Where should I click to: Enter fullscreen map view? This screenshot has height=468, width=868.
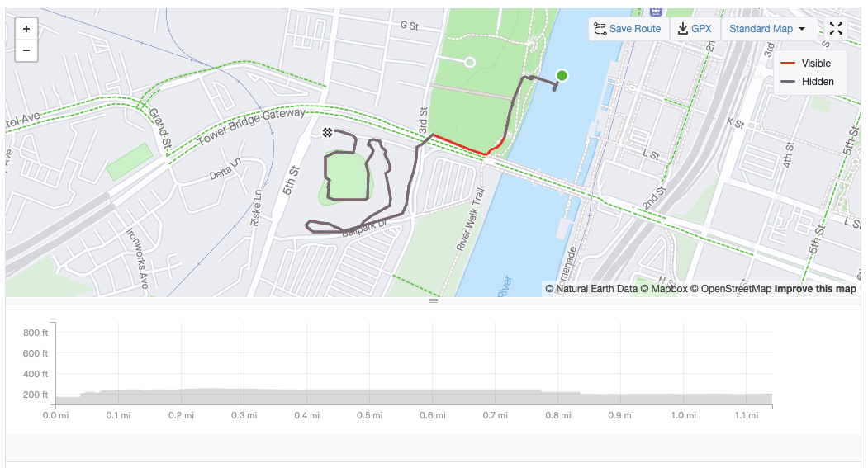coord(836,29)
